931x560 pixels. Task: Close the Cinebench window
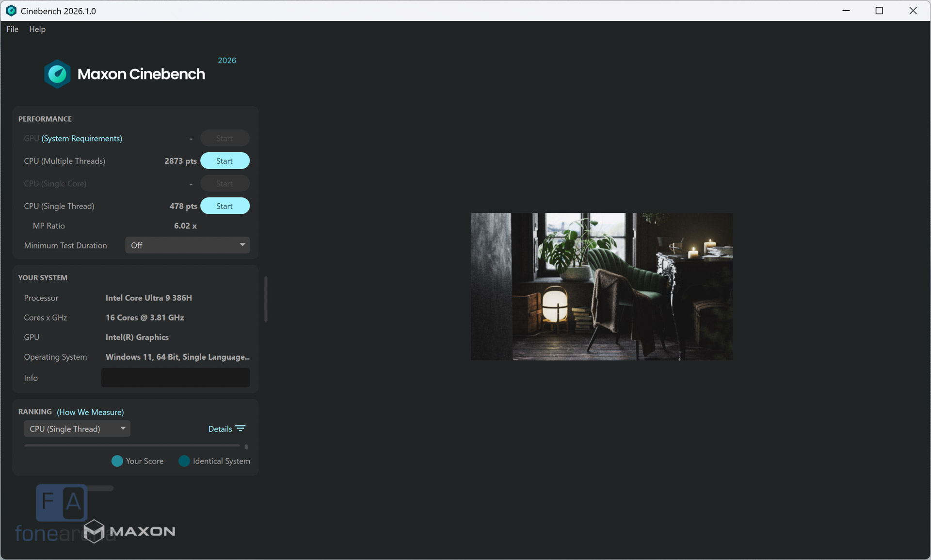pyautogui.click(x=913, y=11)
